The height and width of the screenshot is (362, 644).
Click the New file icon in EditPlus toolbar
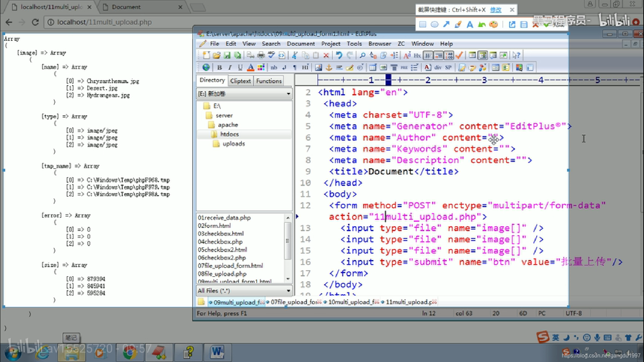pos(206,55)
